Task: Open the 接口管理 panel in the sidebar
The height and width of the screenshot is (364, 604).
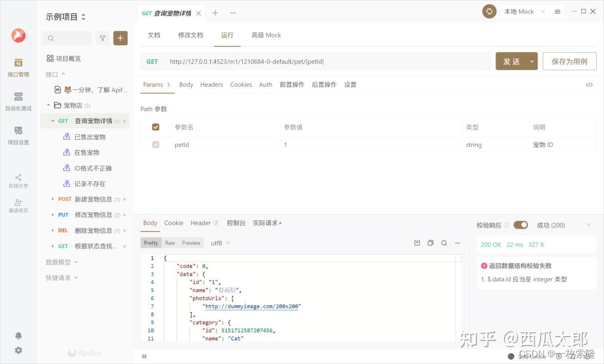Action: (18, 67)
